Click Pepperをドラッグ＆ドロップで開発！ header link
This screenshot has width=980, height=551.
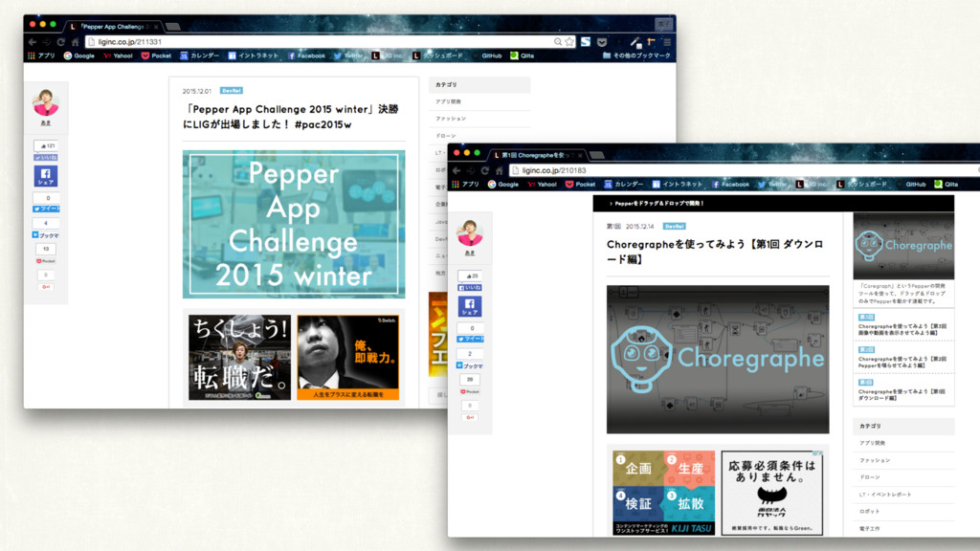tap(658, 203)
